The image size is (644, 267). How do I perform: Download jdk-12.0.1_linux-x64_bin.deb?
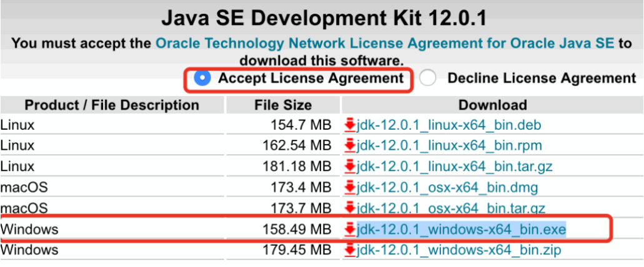[x=448, y=125]
